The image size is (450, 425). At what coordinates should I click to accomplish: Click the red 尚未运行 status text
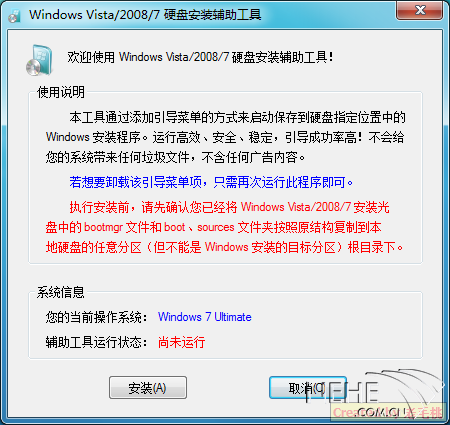coord(182,342)
